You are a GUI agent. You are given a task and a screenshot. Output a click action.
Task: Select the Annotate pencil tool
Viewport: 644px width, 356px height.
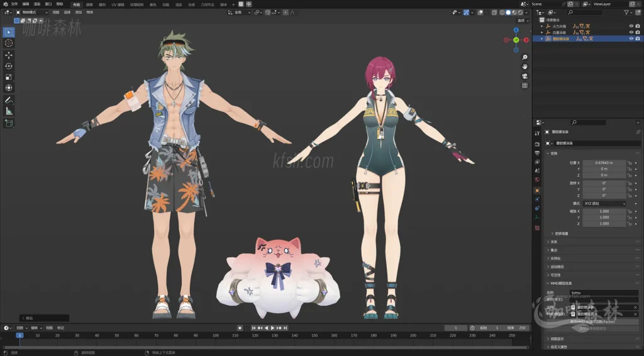(9, 100)
